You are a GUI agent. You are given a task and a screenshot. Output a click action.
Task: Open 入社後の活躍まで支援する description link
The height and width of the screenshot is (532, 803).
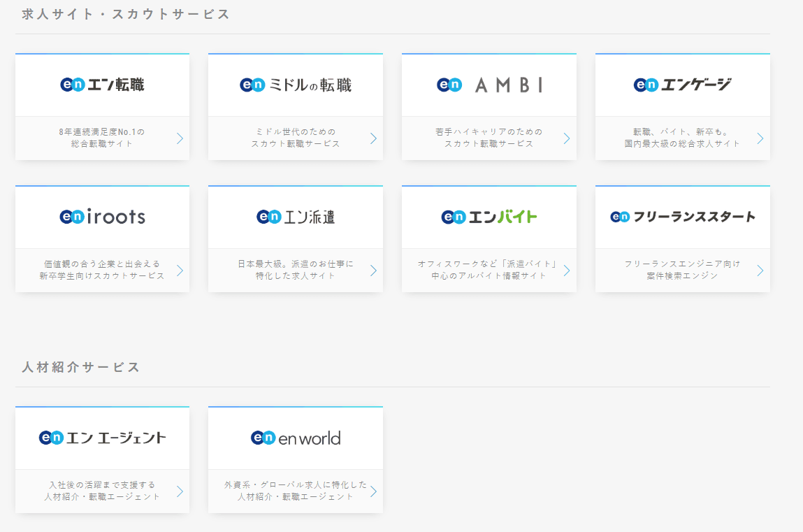pos(102,491)
